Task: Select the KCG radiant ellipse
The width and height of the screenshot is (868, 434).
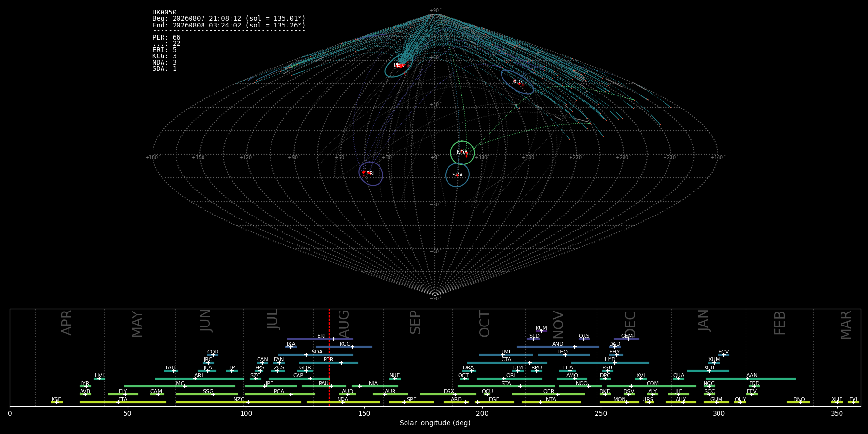Action: pyautogui.click(x=517, y=81)
